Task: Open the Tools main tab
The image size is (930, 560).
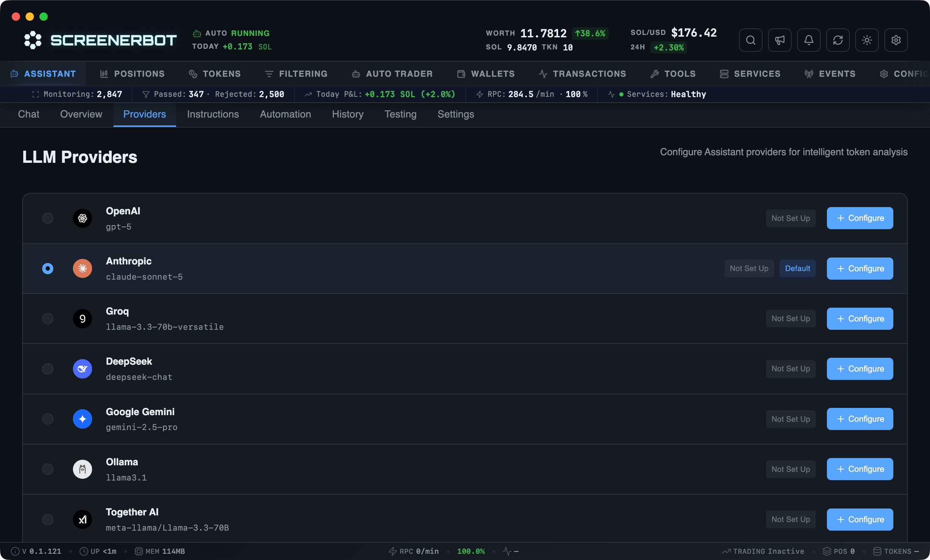Action: [673, 74]
